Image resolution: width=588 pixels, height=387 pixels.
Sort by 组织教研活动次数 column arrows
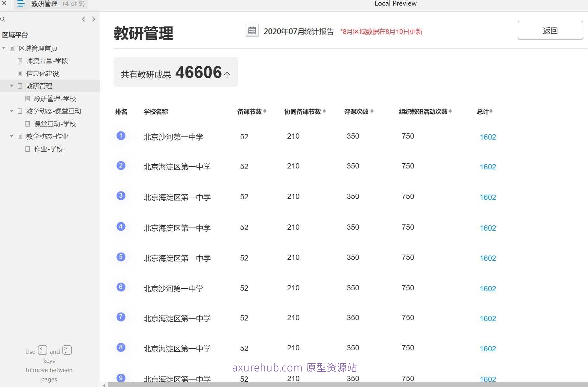[450, 111]
